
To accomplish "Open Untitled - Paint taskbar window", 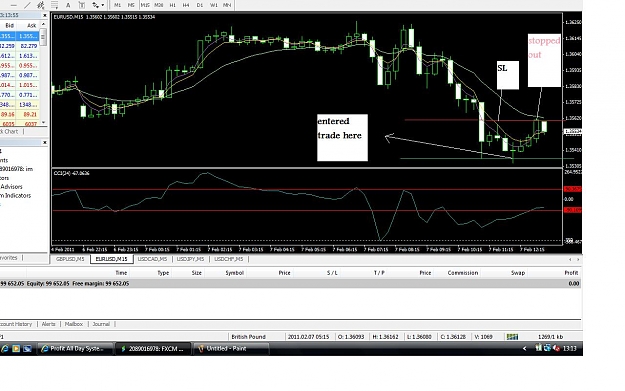I will pyautogui.click(x=232, y=348).
